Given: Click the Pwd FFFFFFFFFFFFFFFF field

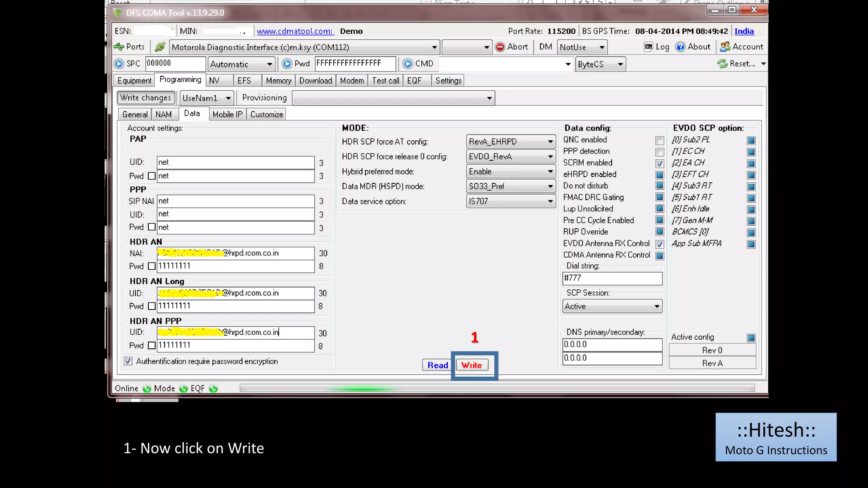Looking at the screenshot, I should pyautogui.click(x=356, y=64).
